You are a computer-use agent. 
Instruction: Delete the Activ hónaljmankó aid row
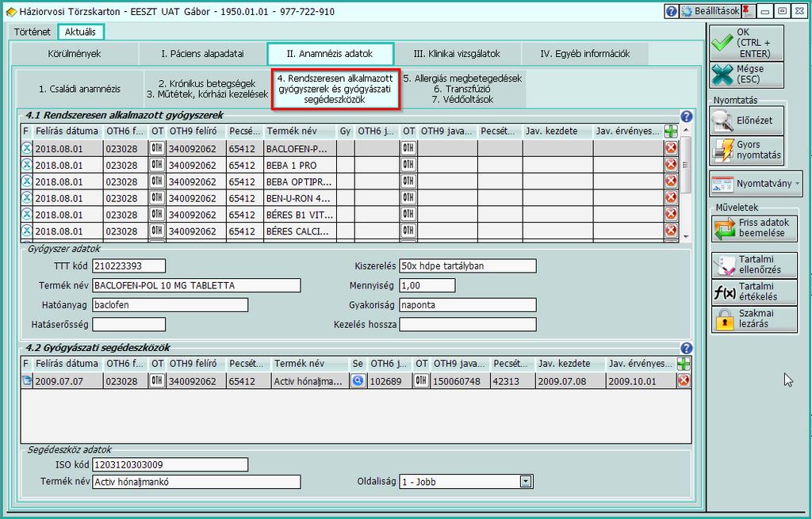pos(684,381)
